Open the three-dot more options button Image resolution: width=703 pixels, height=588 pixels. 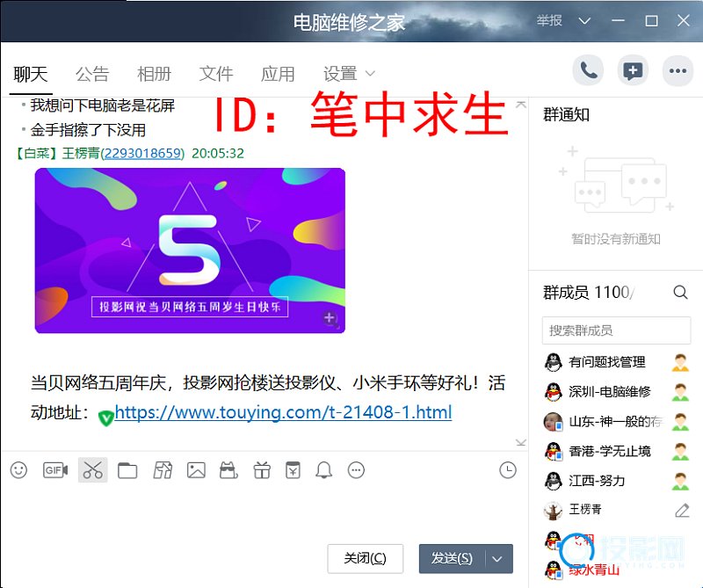pos(678,70)
